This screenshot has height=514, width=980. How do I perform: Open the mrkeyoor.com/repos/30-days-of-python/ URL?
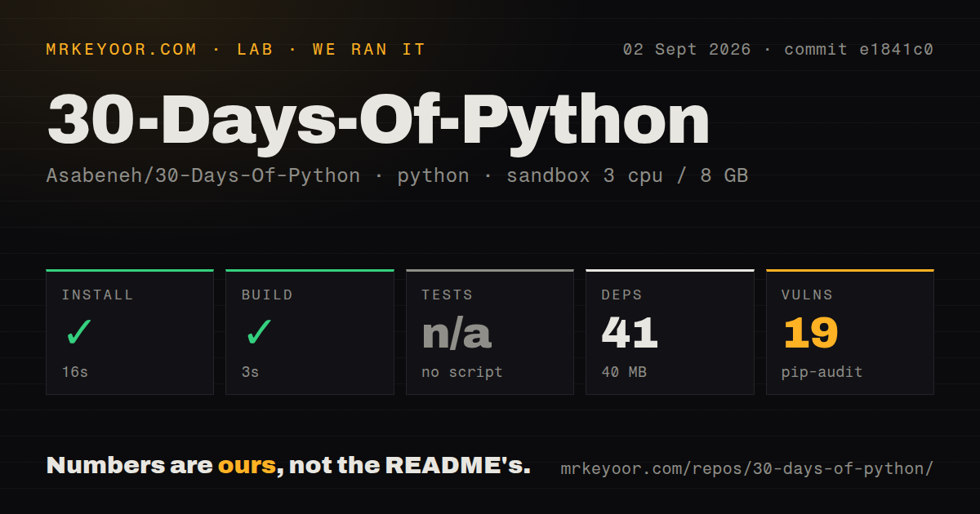point(747,469)
